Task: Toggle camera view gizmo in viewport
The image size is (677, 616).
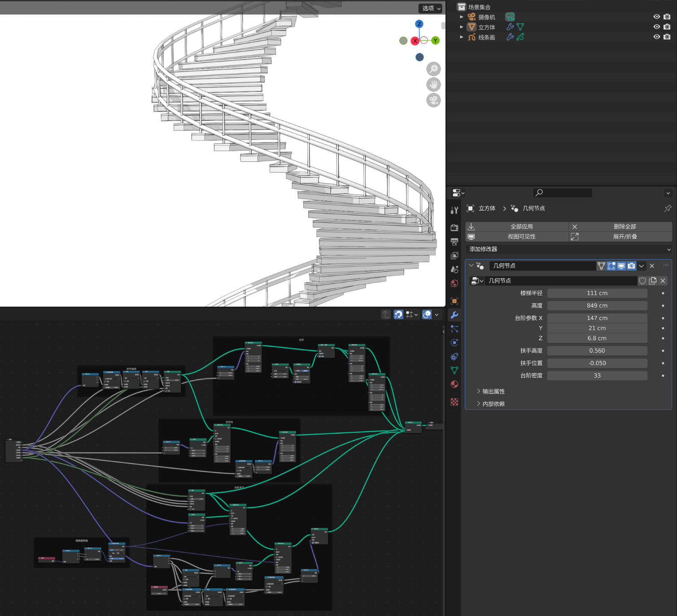Action: (x=433, y=100)
